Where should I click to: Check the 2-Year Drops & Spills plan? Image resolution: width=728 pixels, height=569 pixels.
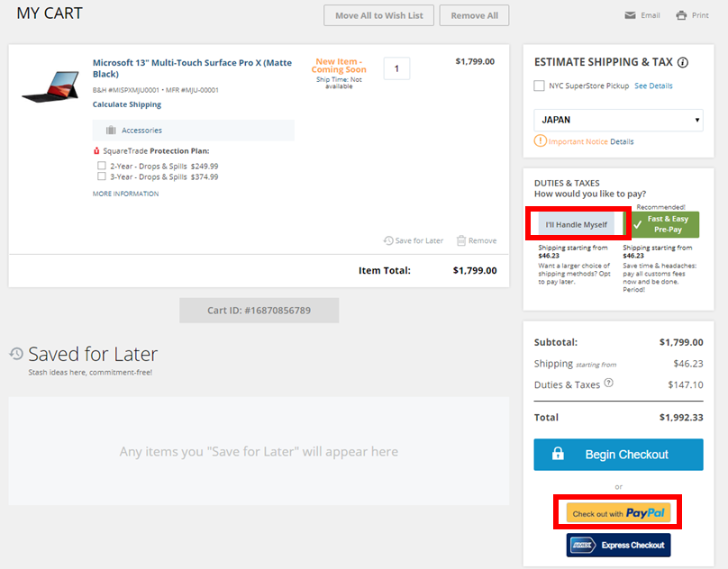[101, 166]
